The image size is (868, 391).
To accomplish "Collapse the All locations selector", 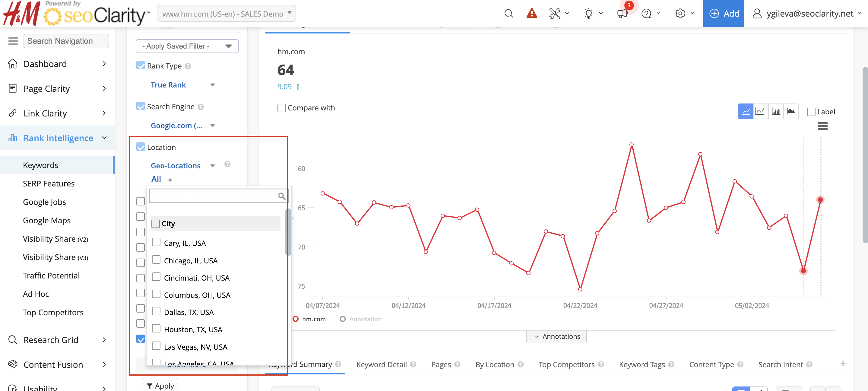I will (161, 179).
